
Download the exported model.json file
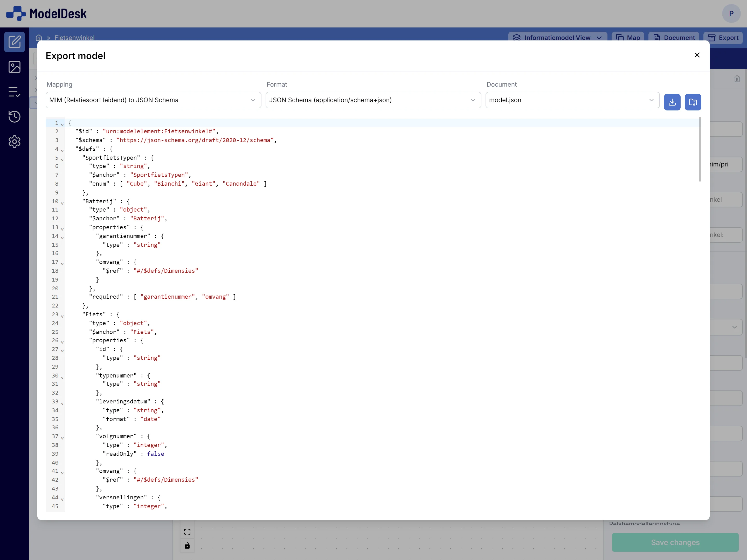tap(672, 102)
